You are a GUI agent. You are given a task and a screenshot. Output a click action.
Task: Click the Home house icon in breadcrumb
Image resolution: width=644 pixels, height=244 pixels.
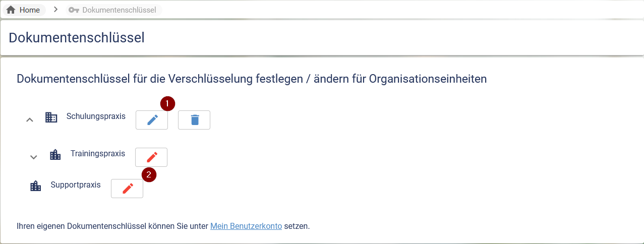click(x=11, y=10)
